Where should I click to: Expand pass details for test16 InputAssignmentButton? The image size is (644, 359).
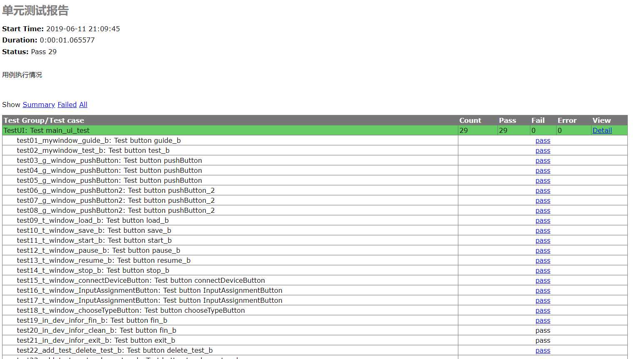pyautogui.click(x=543, y=290)
